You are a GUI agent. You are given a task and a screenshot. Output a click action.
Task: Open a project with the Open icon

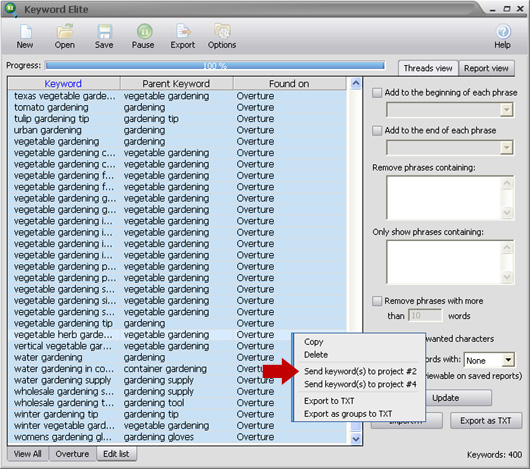pyautogui.click(x=65, y=36)
